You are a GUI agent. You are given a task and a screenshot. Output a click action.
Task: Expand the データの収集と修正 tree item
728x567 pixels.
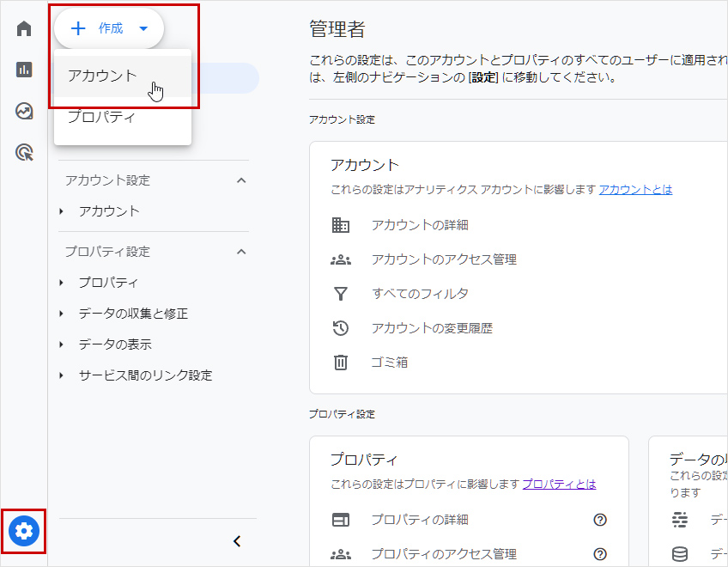[132, 314]
